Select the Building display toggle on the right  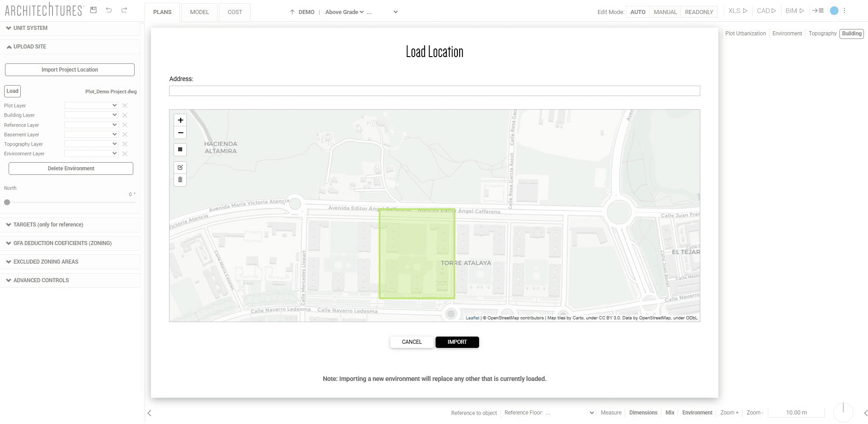tap(851, 33)
